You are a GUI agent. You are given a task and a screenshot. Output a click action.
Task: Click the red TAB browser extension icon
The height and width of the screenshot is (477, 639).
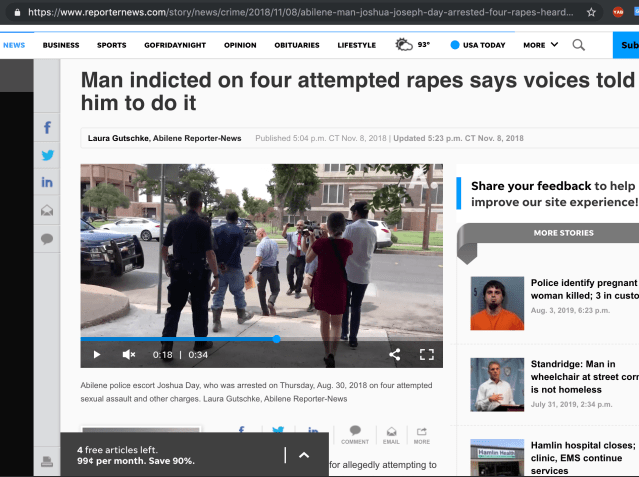[x=618, y=12]
